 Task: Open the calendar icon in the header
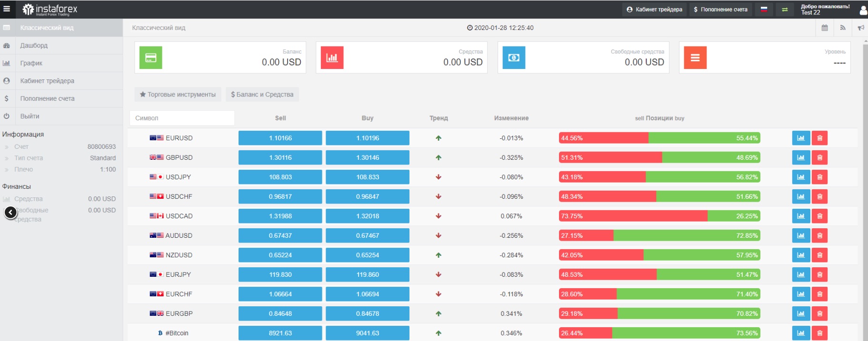825,28
